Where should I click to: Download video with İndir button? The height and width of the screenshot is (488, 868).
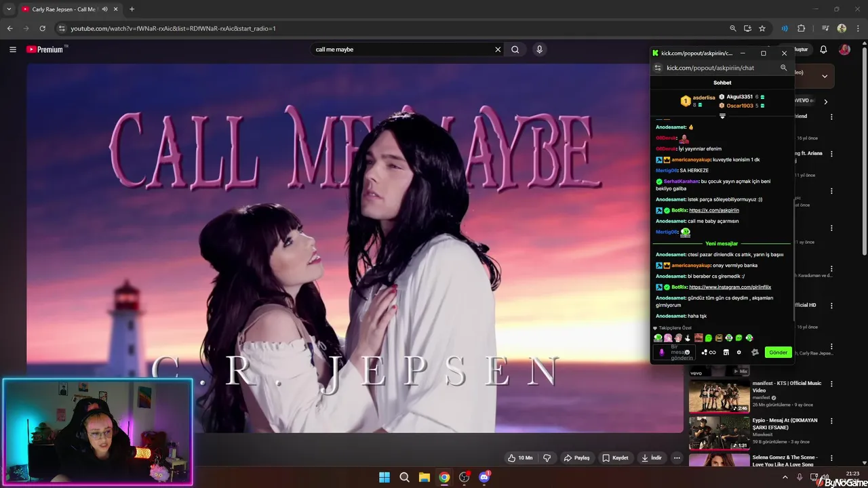point(651,457)
